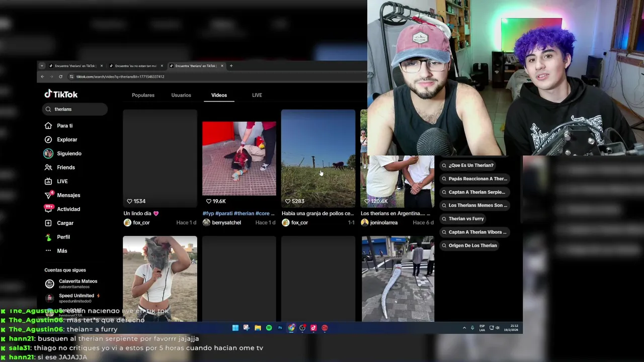Close the active third browser tab
This screenshot has height=362, width=644.
(x=222, y=66)
